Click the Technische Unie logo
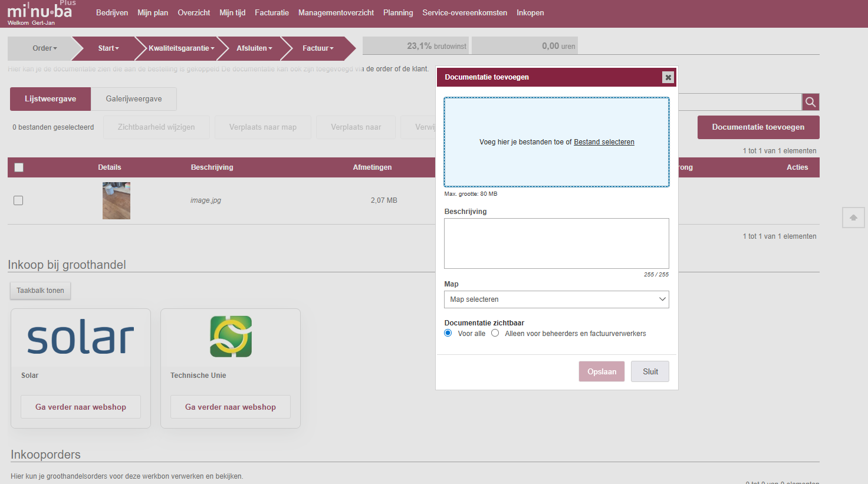This screenshot has width=868, height=484. 231,337
